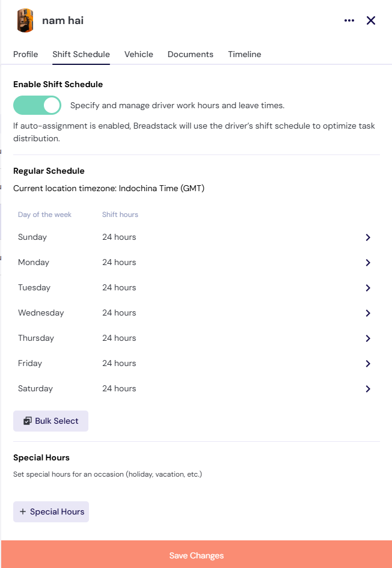Open Friday shift details arrow
This screenshot has width=392, height=568.
(368, 364)
